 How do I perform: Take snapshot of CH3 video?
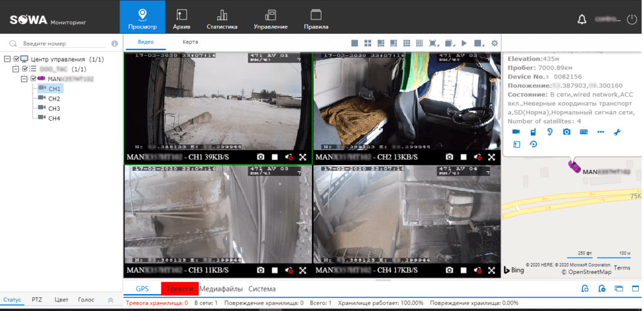click(260, 270)
